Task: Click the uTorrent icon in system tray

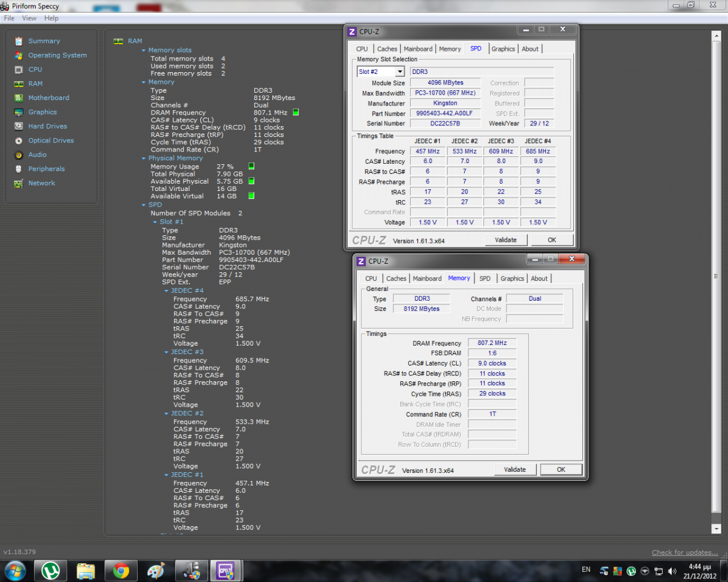Action: coord(631,570)
